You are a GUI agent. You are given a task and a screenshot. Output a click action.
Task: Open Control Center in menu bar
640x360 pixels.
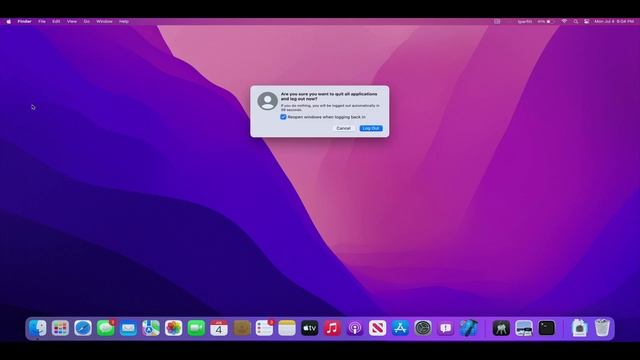(587, 21)
